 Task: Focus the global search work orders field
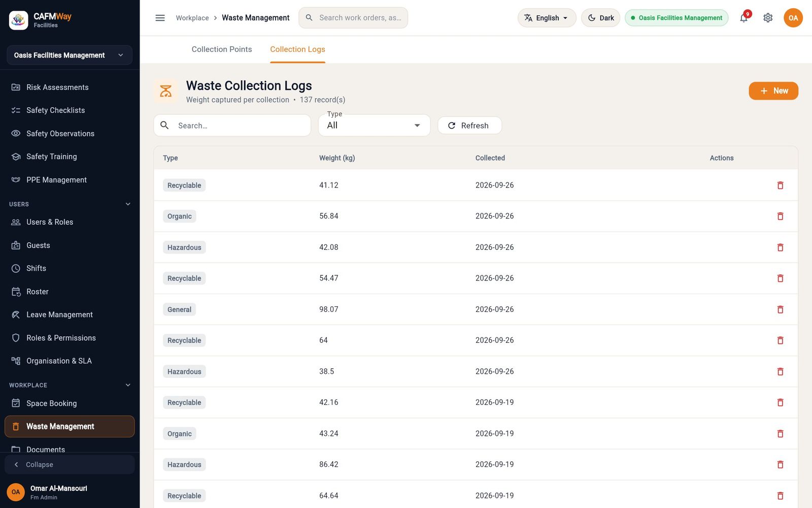353,18
